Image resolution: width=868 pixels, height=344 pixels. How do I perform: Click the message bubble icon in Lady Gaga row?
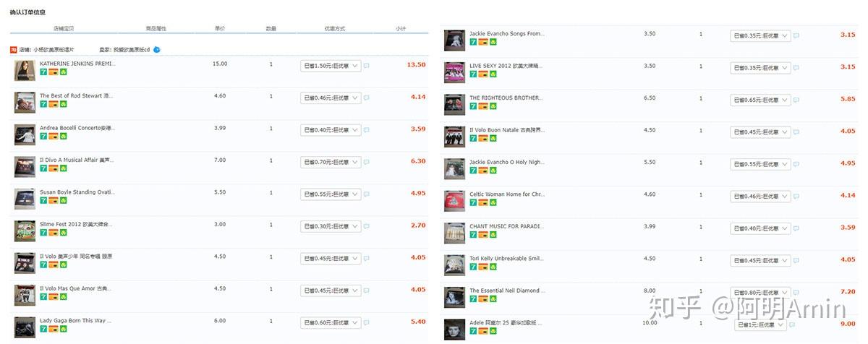tap(367, 322)
